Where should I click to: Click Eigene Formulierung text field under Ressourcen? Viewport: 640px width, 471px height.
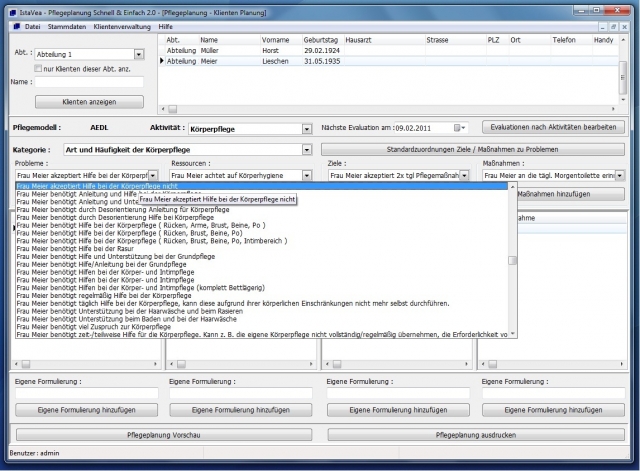click(x=241, y=393)
